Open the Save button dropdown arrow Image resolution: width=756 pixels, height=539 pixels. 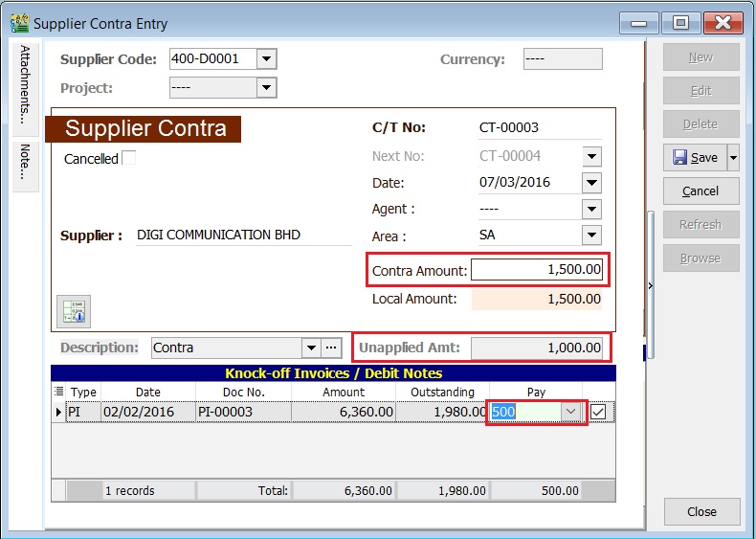click(733, 157)
